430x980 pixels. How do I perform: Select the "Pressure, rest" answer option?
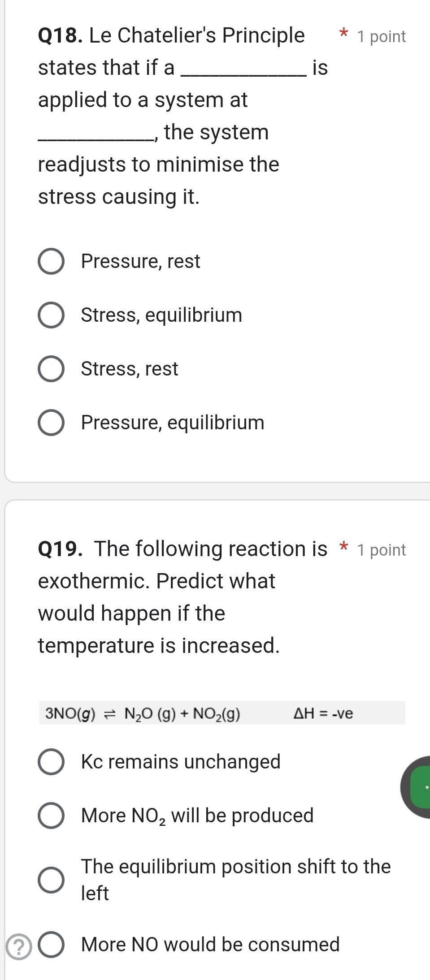click(52, 262)
